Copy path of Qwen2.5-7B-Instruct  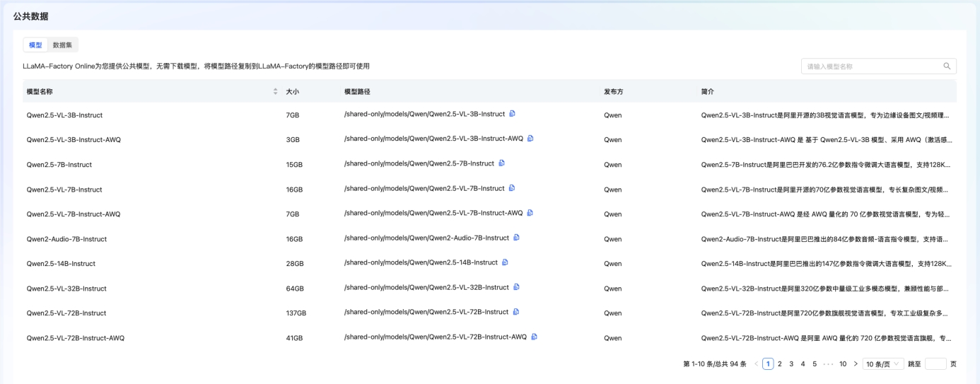coord(502,163)
